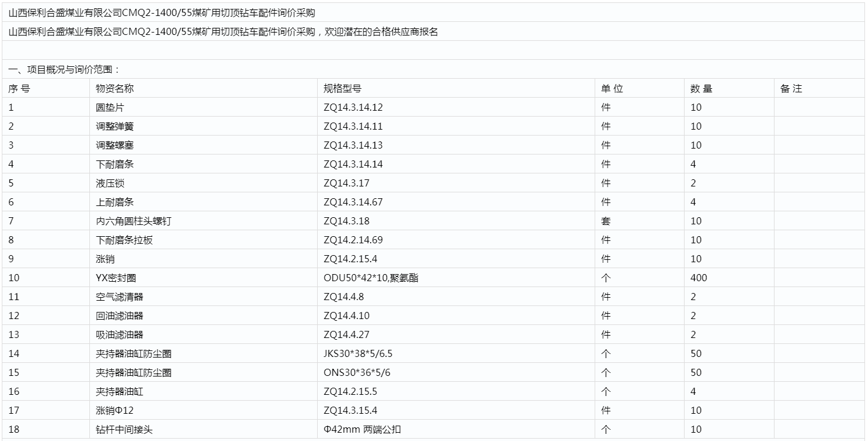
Task: Click the spec ODU50*42*10,聚氨酯
Action: point(371,278)
